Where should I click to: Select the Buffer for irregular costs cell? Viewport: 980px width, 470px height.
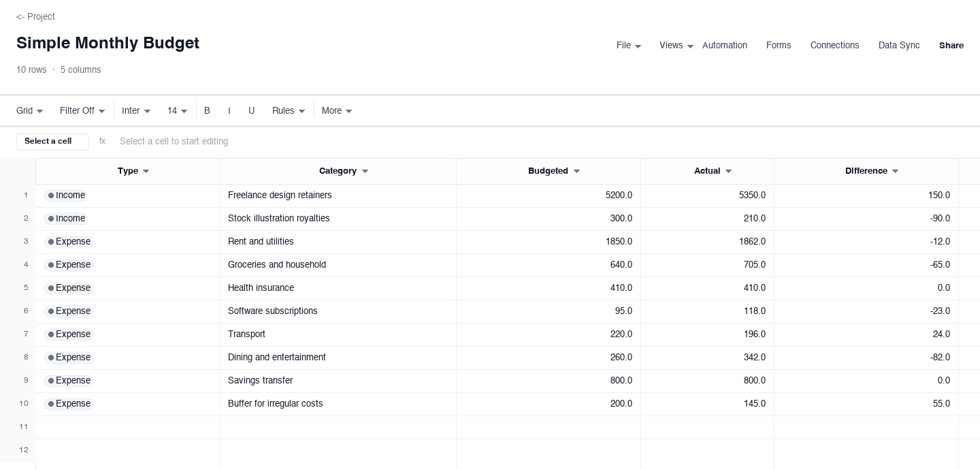pyautogui.click(x=338, y=404)
